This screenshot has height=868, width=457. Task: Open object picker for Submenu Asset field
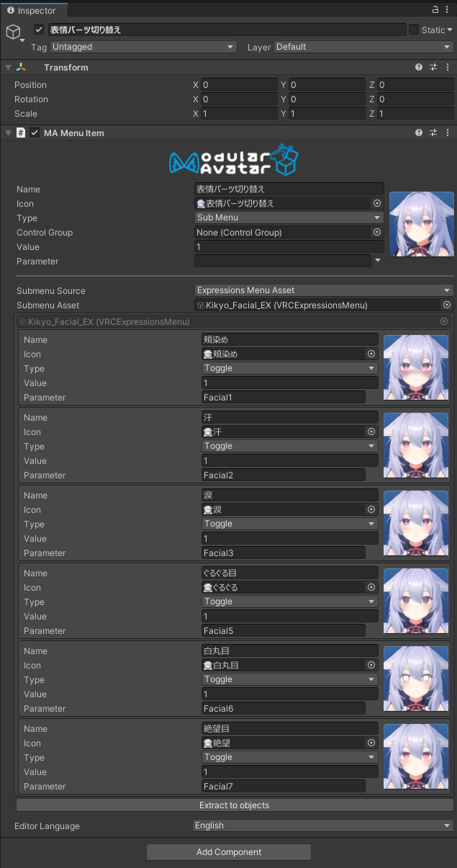(x=447, y=305)
